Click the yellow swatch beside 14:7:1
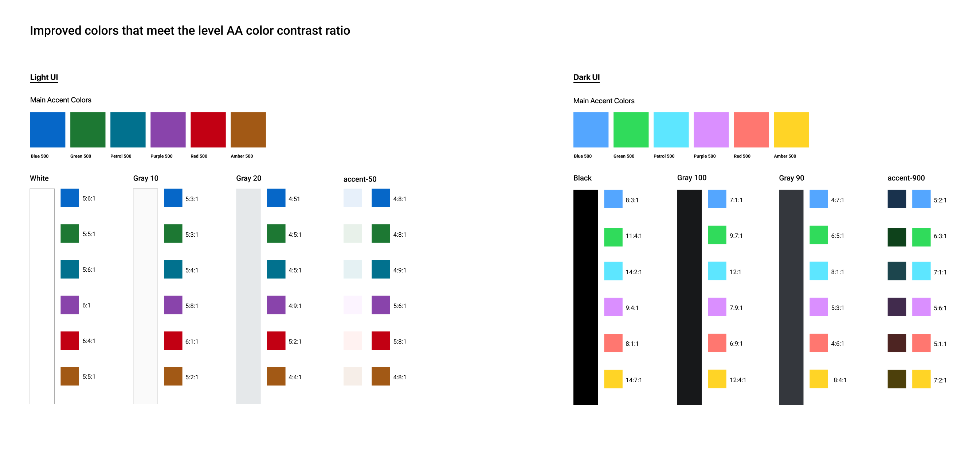 pyautogui.click(x=613, y=379)
